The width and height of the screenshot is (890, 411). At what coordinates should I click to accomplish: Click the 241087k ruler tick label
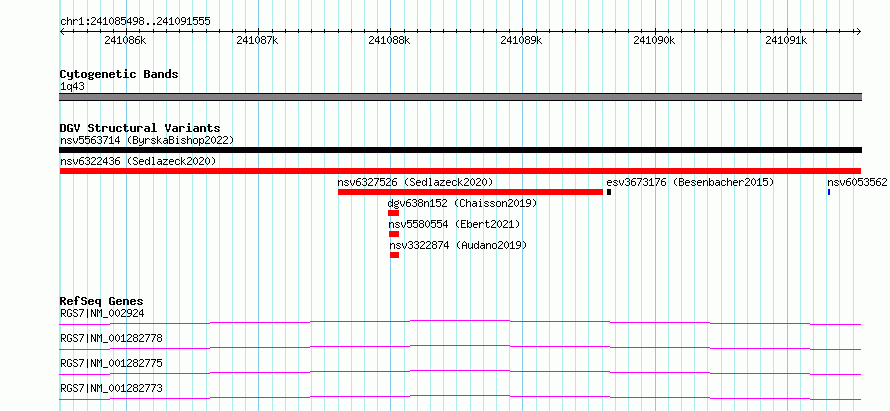(x=258, y=40)
